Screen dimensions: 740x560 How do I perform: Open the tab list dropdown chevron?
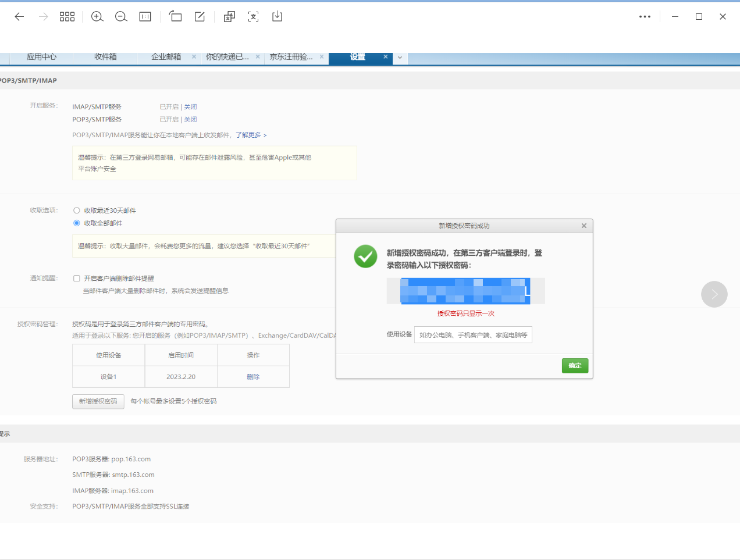point(400,58)
